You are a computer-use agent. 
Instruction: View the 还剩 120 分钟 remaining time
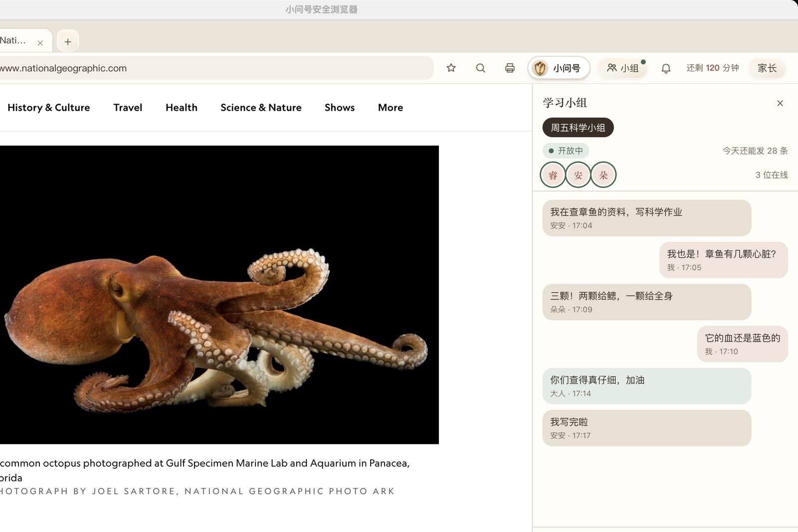point(712,68)
